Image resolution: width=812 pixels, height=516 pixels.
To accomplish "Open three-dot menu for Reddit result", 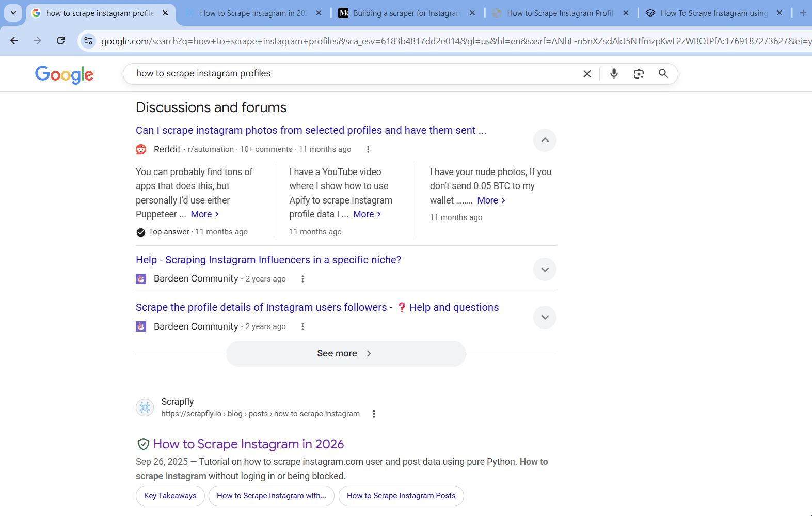I will click(x=368, y=149).
